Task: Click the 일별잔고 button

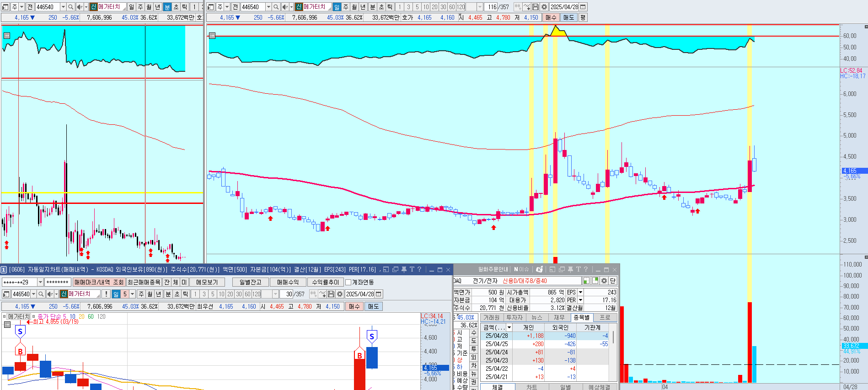Action: 250,282
